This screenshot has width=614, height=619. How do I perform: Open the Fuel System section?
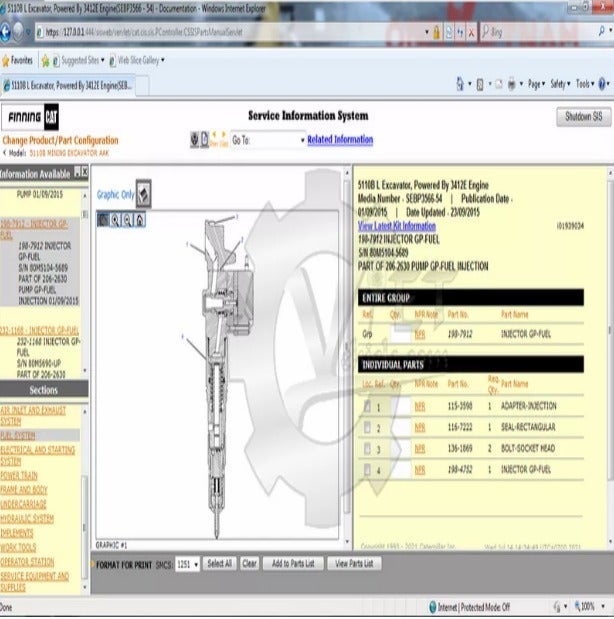pos(18,436)
